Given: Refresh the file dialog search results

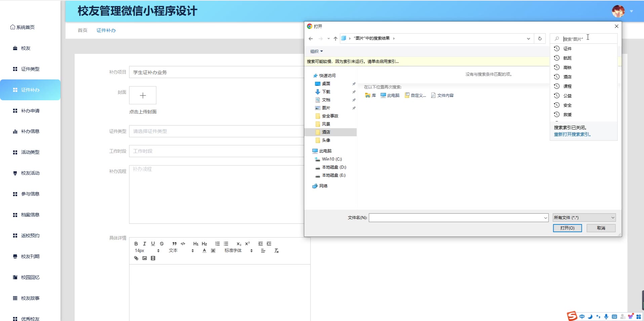Looking at the screenshot, I should pyautogui.click(x=540, y=39).
